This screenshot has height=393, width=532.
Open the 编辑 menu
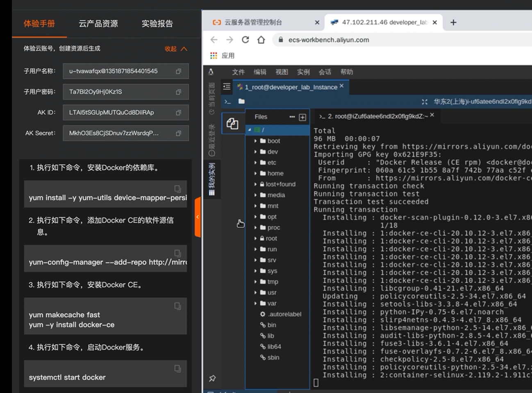(260, 72)
